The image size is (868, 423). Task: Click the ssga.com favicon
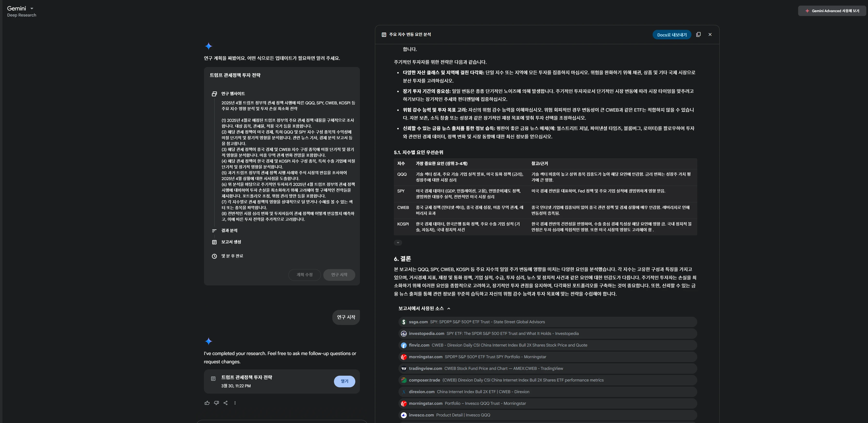[x=404, y=322]
